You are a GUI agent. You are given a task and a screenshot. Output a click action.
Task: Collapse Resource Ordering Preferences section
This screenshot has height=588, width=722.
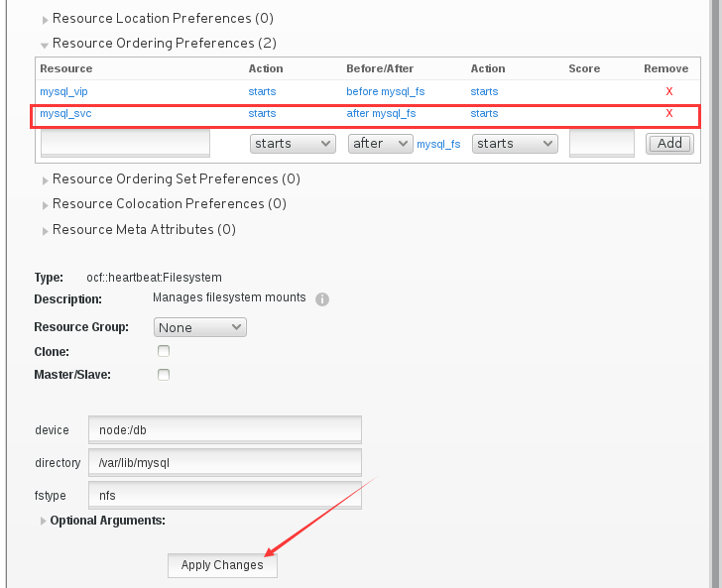(x=45, y=46)
